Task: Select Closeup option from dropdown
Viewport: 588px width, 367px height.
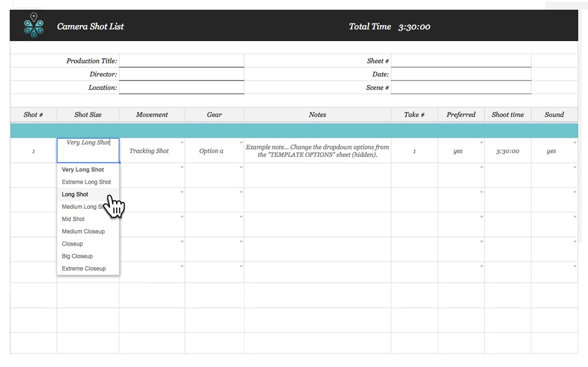Action: [73, 244]
